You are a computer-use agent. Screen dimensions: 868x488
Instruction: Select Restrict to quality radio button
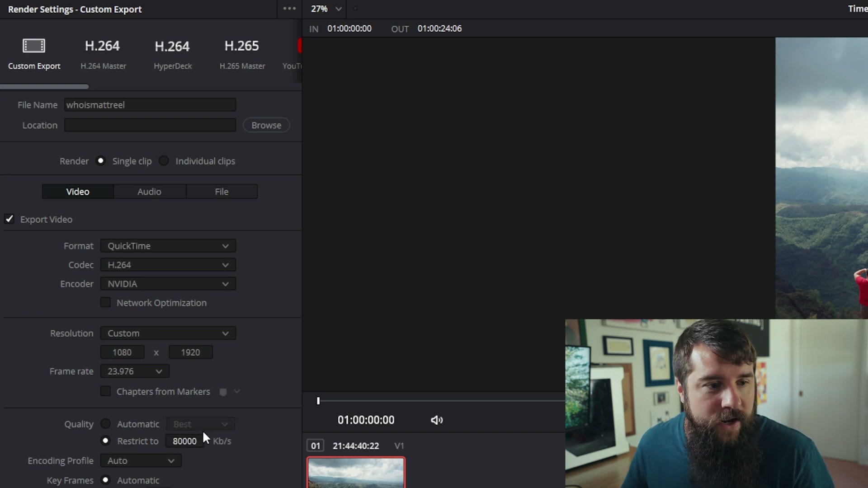[105, 441]
